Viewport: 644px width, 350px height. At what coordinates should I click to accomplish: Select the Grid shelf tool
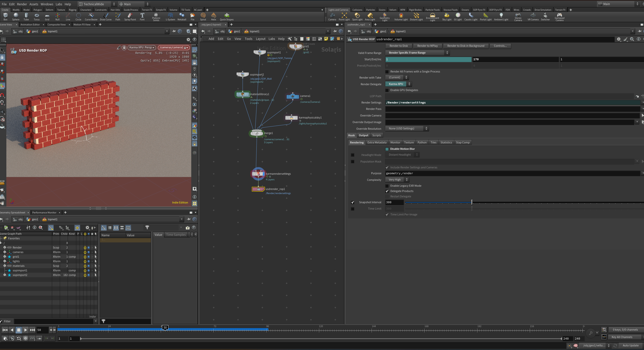coord(47,17)
